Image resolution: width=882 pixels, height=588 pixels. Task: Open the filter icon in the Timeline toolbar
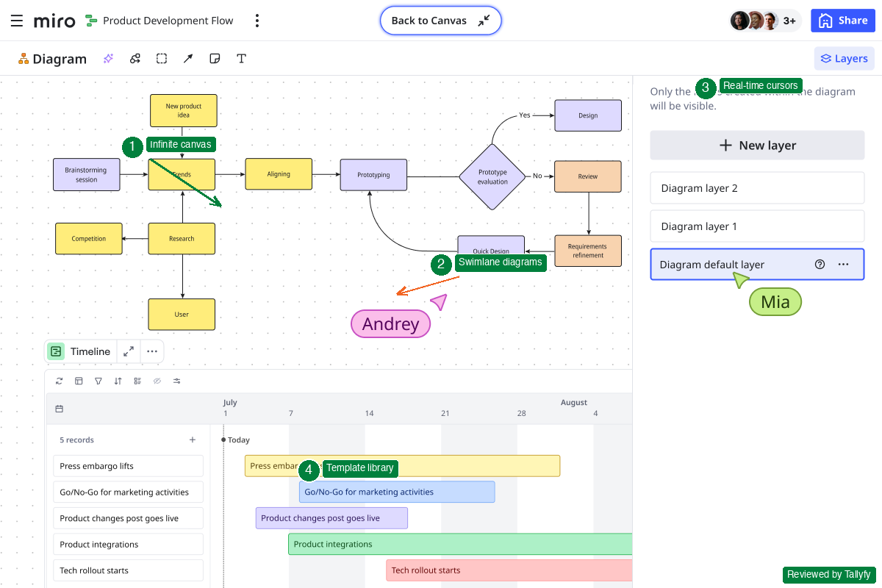tap(98, 381)
